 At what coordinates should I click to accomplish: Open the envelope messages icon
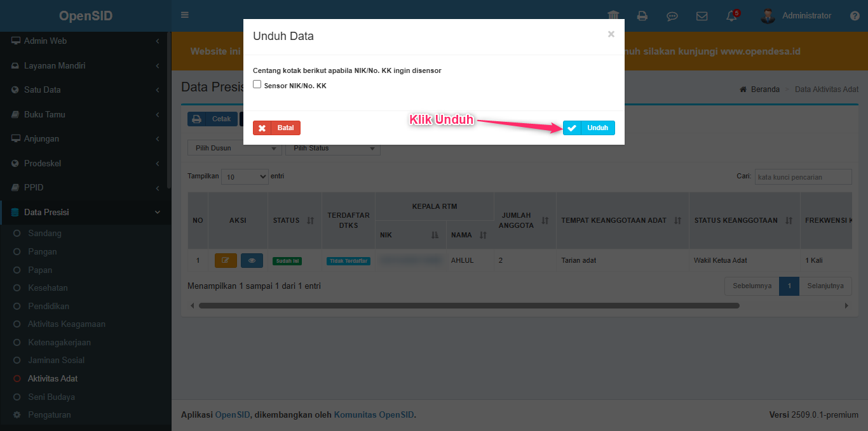pos(702,16)
